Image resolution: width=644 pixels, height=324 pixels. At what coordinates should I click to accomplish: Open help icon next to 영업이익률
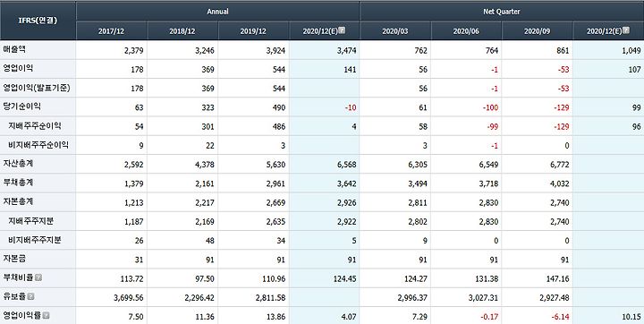point(46,316)
